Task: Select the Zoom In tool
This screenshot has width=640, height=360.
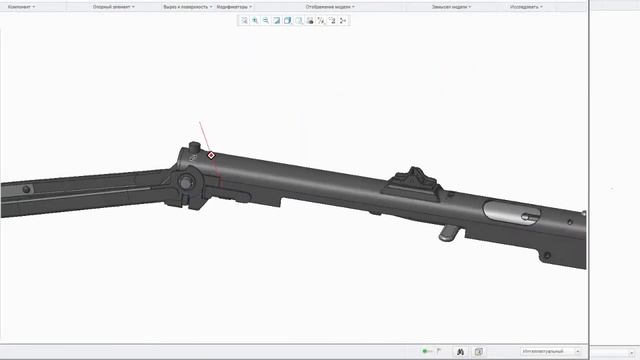Action: pyautogui.click(x=255, y=20)
